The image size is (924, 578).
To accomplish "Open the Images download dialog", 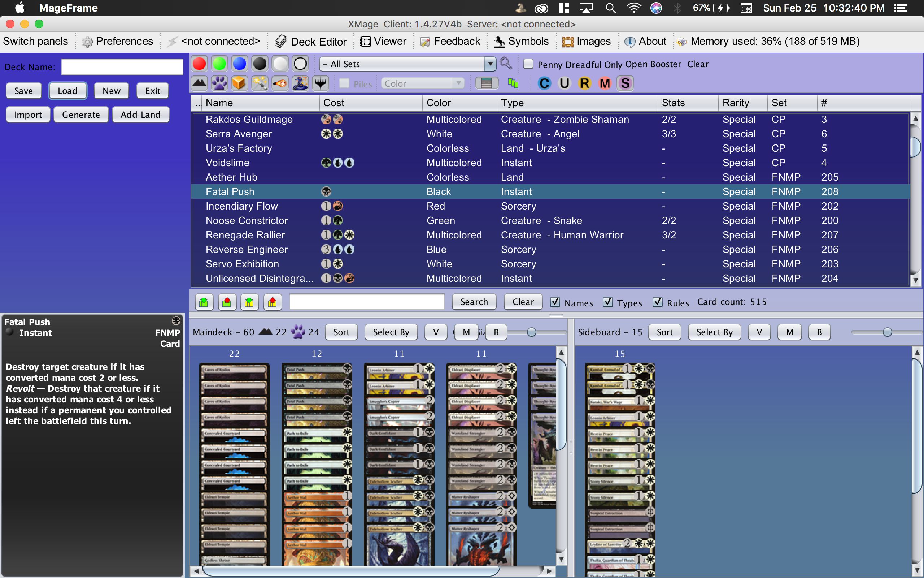I will (x=586, y=41).
